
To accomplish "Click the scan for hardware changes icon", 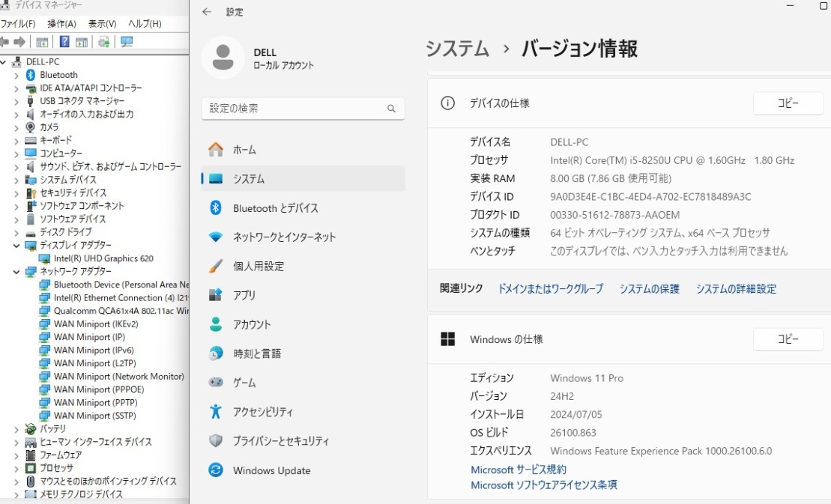I will [x=127, y=42].
